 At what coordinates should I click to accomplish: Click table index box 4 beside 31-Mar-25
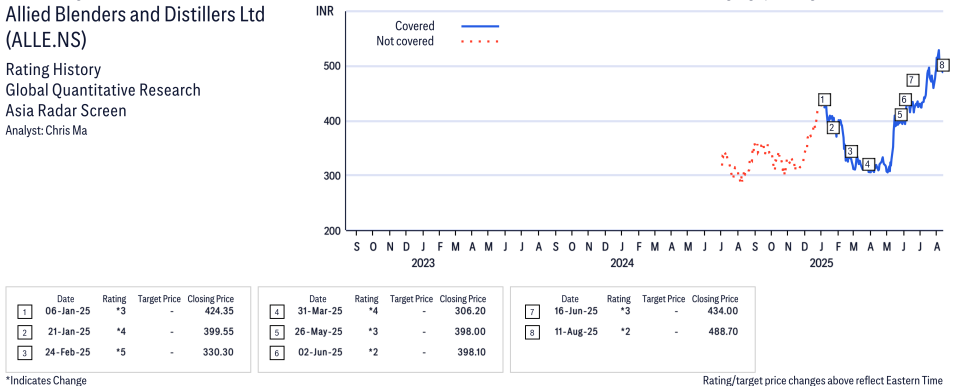click(276, 312)
